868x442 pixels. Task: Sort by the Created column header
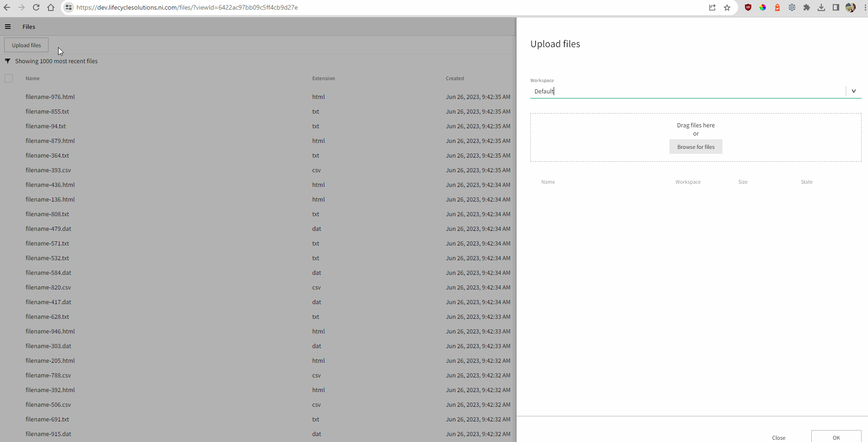tap(454, 78)
